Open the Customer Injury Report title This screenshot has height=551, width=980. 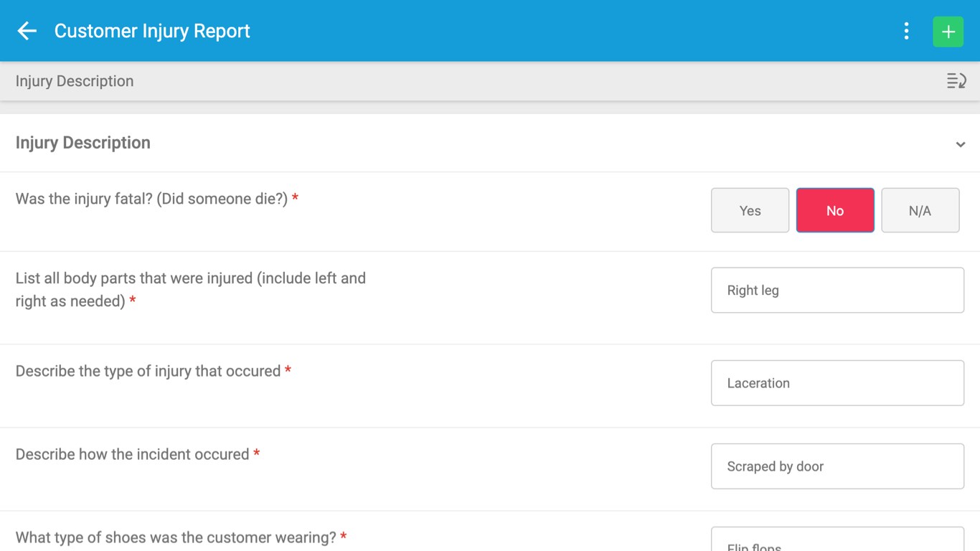click(x=152, y=31)
